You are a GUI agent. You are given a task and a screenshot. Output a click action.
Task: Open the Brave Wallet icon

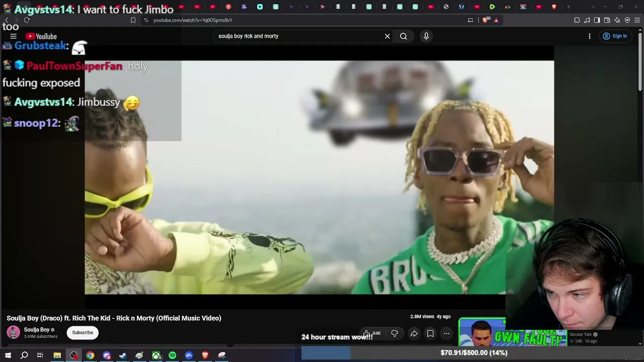(x=607, y=20)
